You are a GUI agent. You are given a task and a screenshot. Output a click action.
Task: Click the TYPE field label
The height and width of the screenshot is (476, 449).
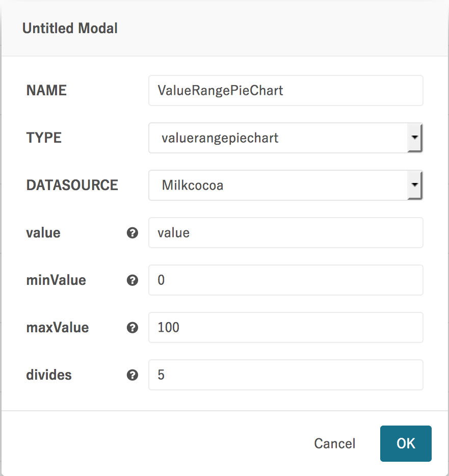[44, 138]
